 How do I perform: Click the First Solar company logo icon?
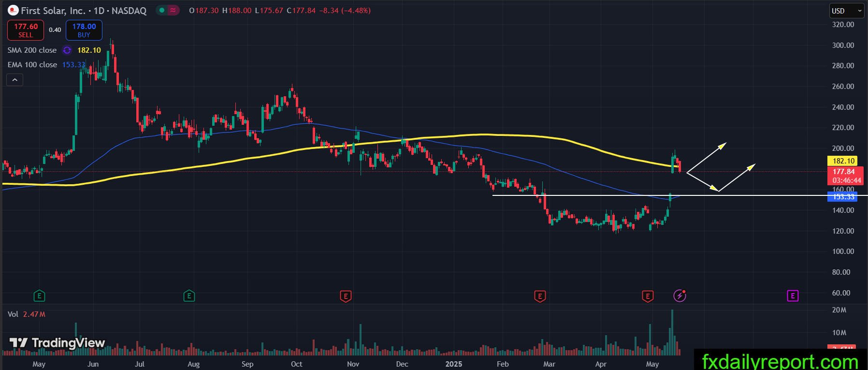13,10
